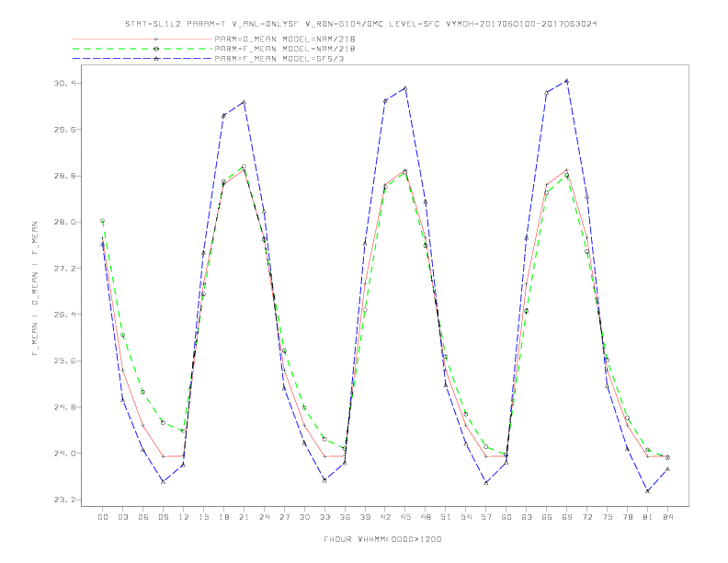Click x-axis tick label 15
728x563 pixels.
click(204, 517)
